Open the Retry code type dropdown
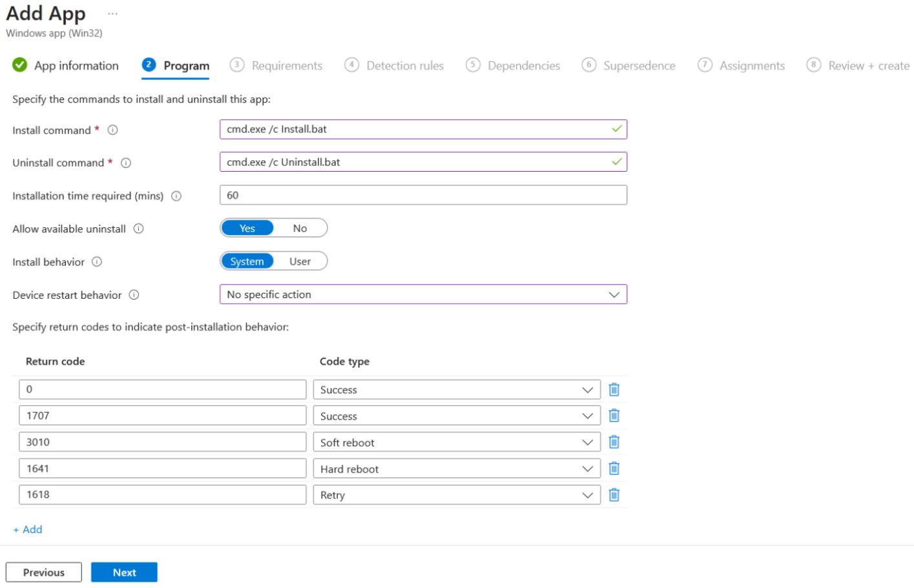Image resolution: width=914 pixels, height=588 pixels. pos(457,495)
